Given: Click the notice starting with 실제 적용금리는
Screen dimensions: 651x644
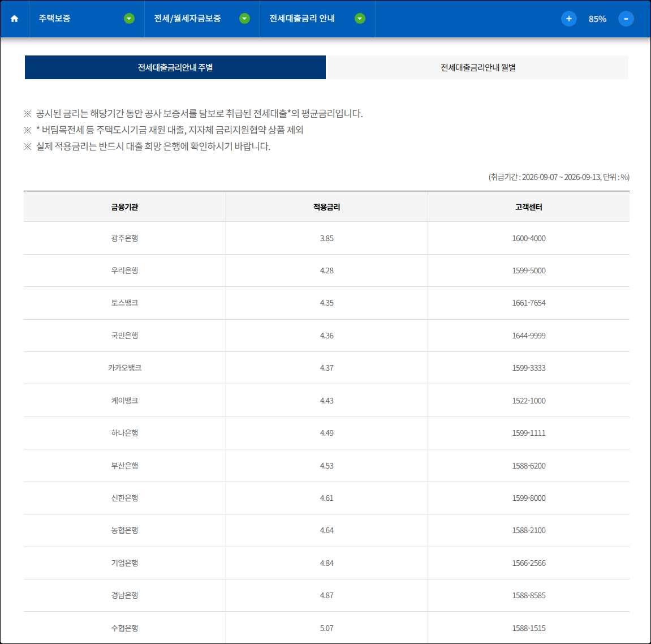Looking at the screenshot, I should coord(148,146).
